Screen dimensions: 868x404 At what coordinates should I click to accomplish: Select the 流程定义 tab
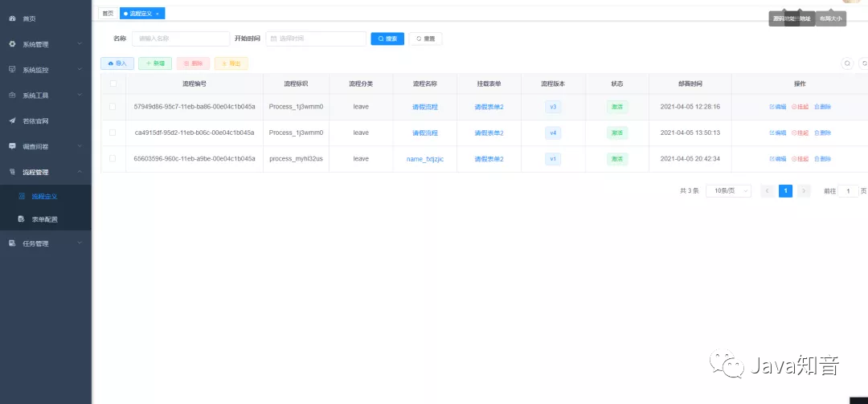[x=141, y=14]
